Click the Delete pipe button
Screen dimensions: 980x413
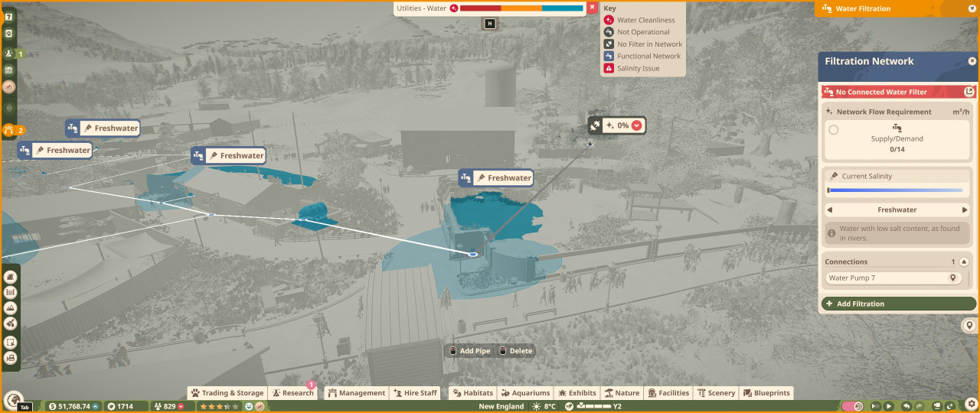click(x=515, y=351)
